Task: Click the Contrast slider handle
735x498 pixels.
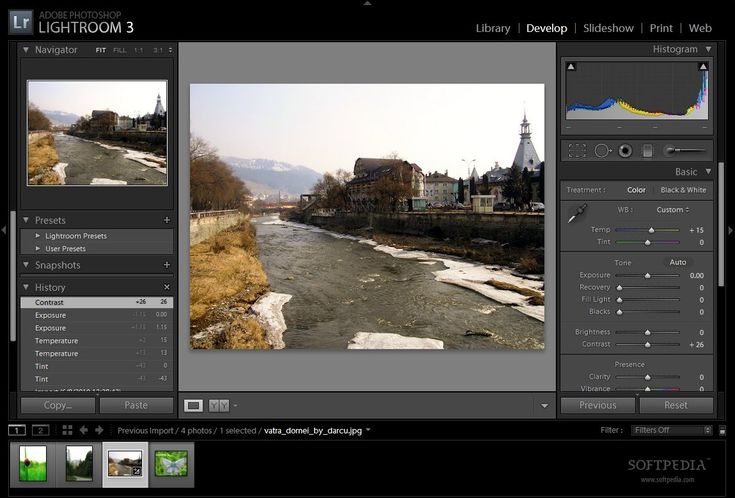Action: click(648, 344)
